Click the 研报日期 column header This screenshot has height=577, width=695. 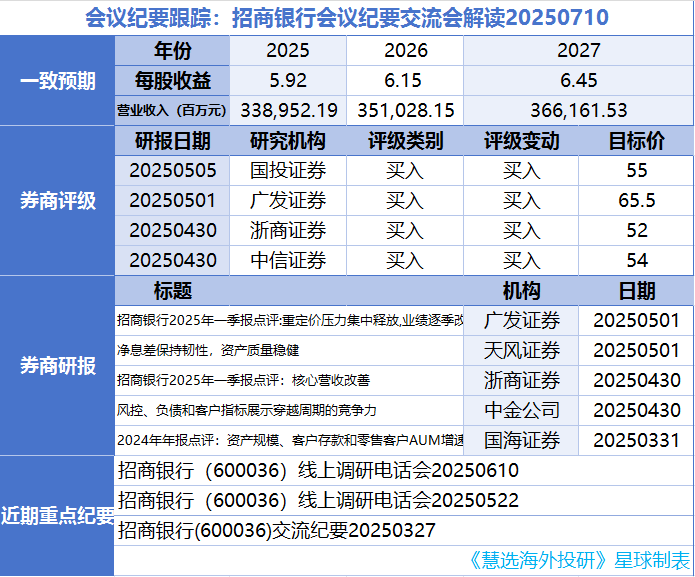(172, 141)
